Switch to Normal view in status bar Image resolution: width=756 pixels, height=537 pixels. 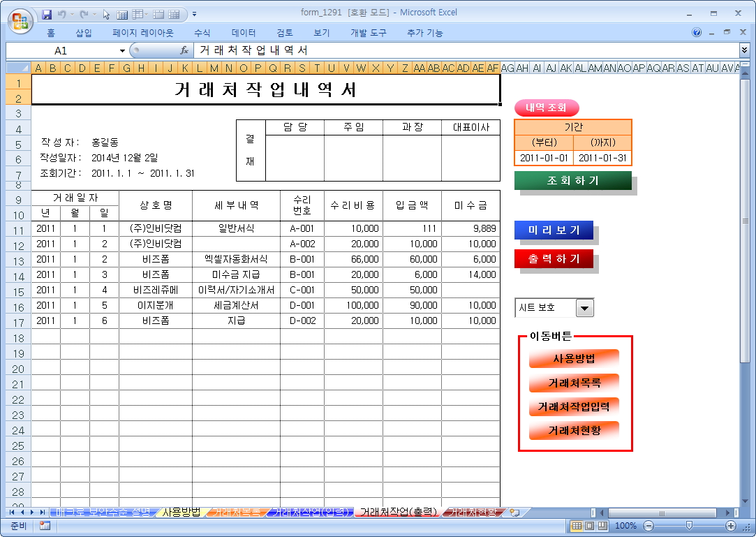(x=577, y=526)
